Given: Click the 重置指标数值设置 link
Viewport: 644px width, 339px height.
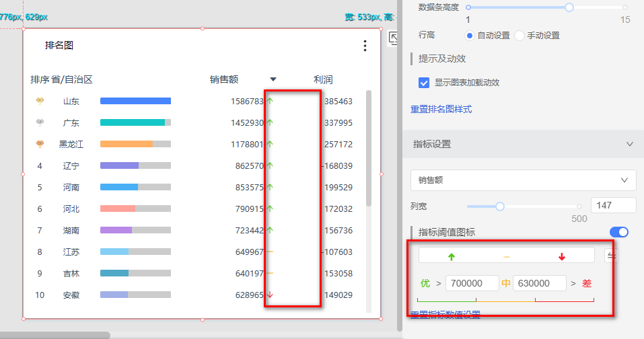Looking at the screenshot, I should [x=445, y=315].
